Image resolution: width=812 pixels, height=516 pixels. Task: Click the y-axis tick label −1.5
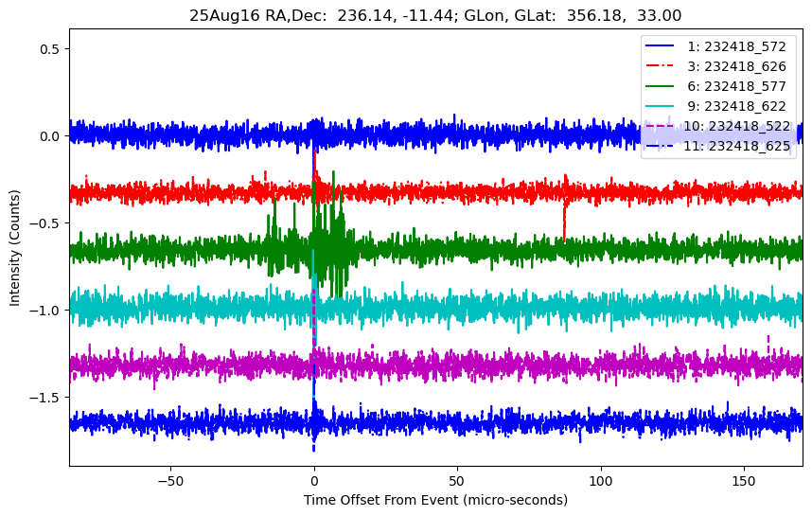(45, 398)
